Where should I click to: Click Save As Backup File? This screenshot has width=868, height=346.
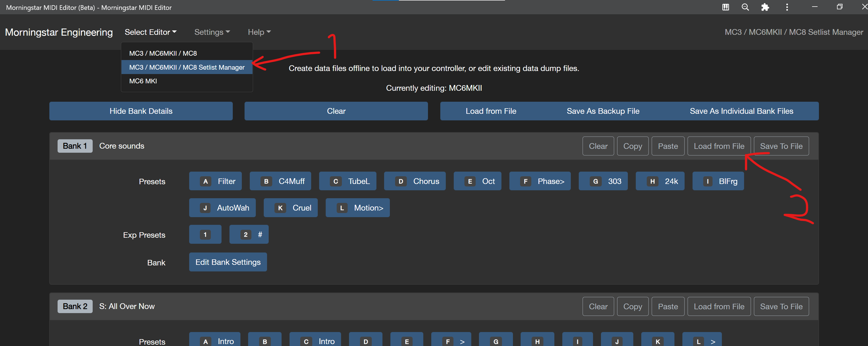(x=603, y=111)
